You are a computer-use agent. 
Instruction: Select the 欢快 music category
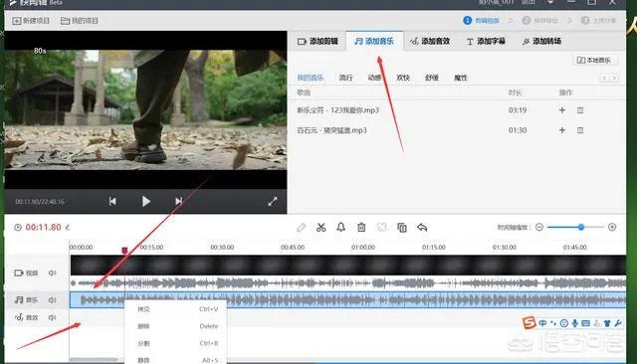(x=403, y=78)
